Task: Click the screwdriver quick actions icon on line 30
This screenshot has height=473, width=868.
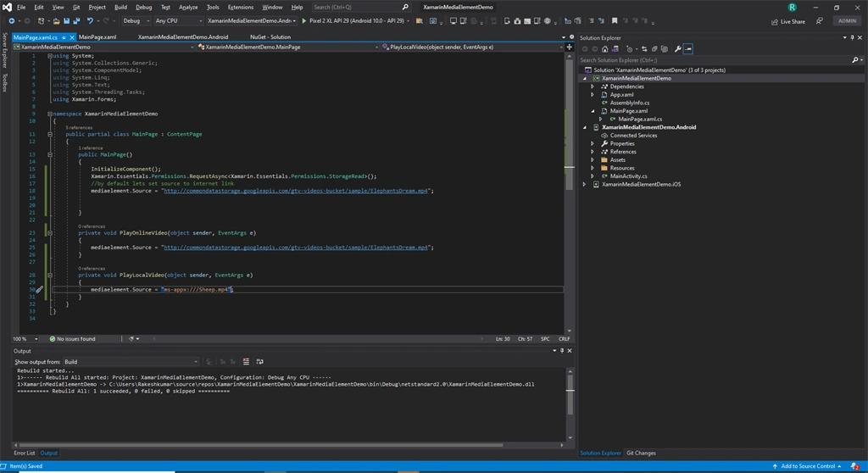Action: [39, 289]
